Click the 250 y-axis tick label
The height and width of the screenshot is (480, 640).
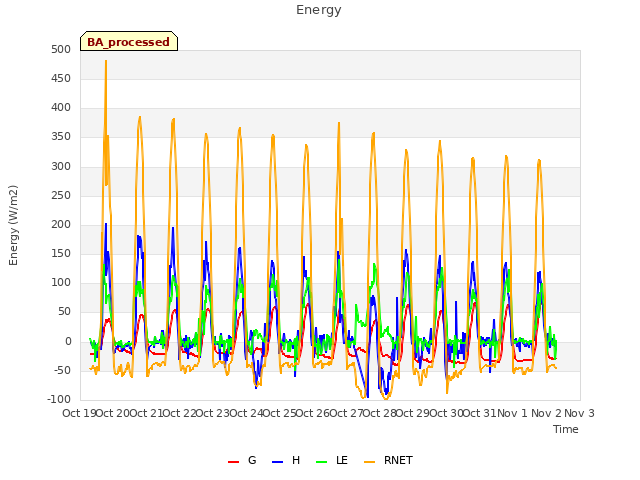pyautogui.click(x=61, y=195)
